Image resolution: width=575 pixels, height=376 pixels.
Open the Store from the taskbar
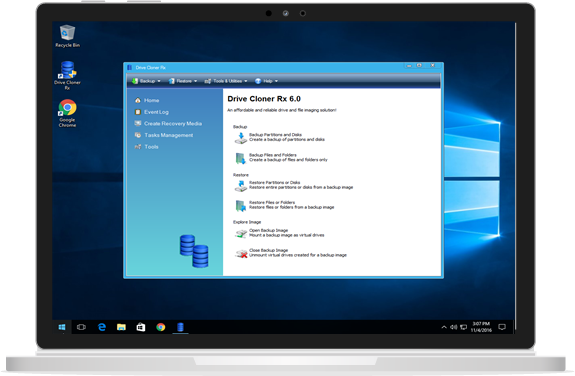point(141,327)
